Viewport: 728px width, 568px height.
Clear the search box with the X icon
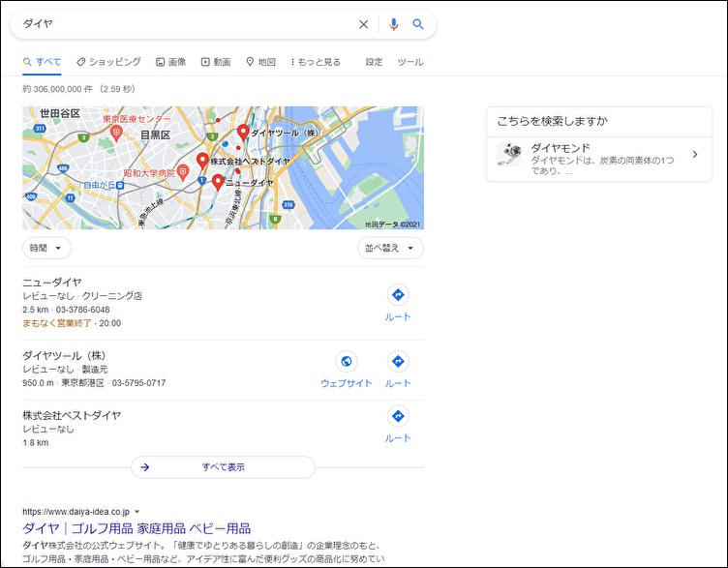(364, 24)
